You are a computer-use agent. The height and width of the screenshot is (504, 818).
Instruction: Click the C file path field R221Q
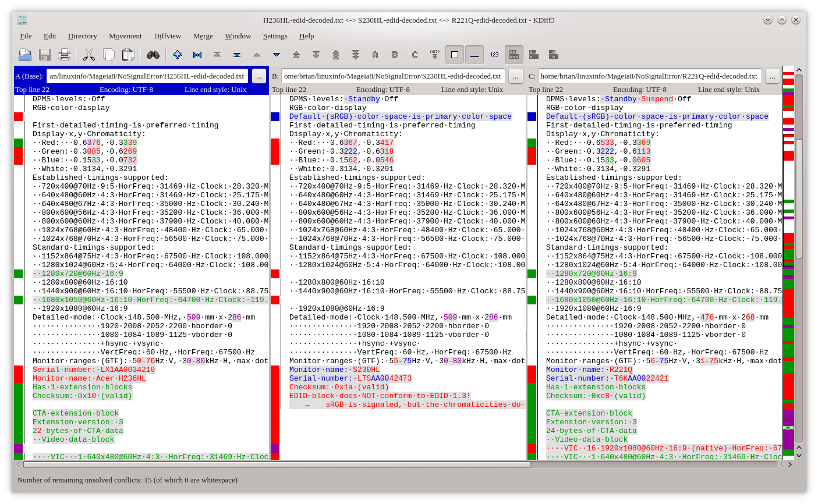(650, 76)
